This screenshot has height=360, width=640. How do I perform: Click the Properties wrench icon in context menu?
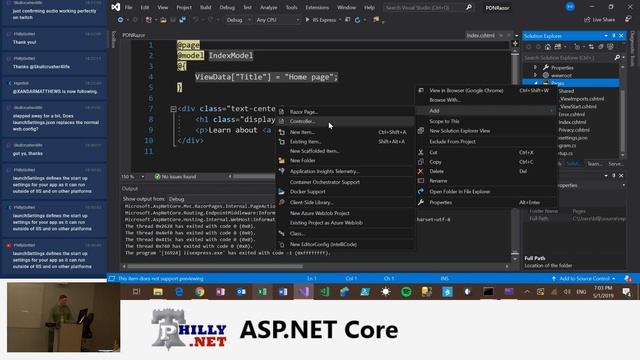tap(421, 202)
